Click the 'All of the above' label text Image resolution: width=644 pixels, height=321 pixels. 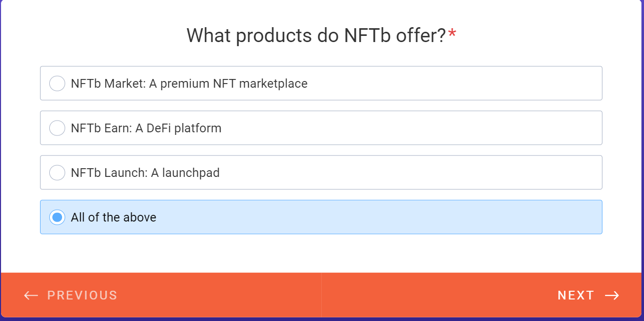pyautogui.click(x=113, y=217)
